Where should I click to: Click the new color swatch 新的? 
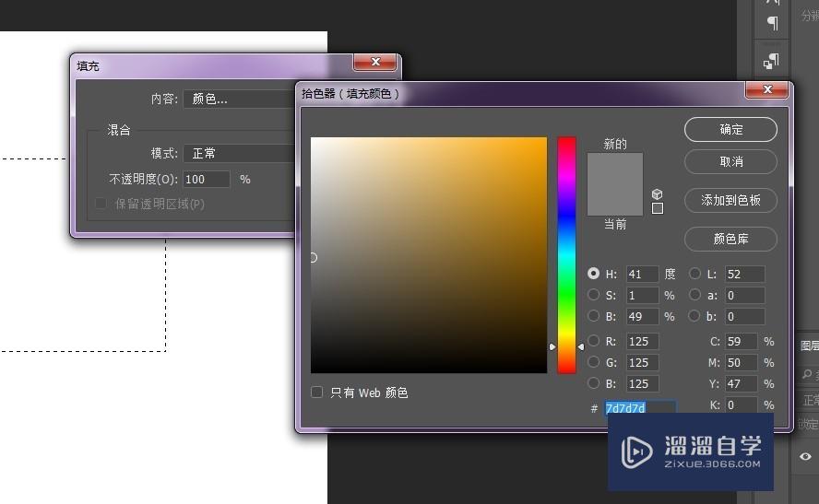[615, 169]
